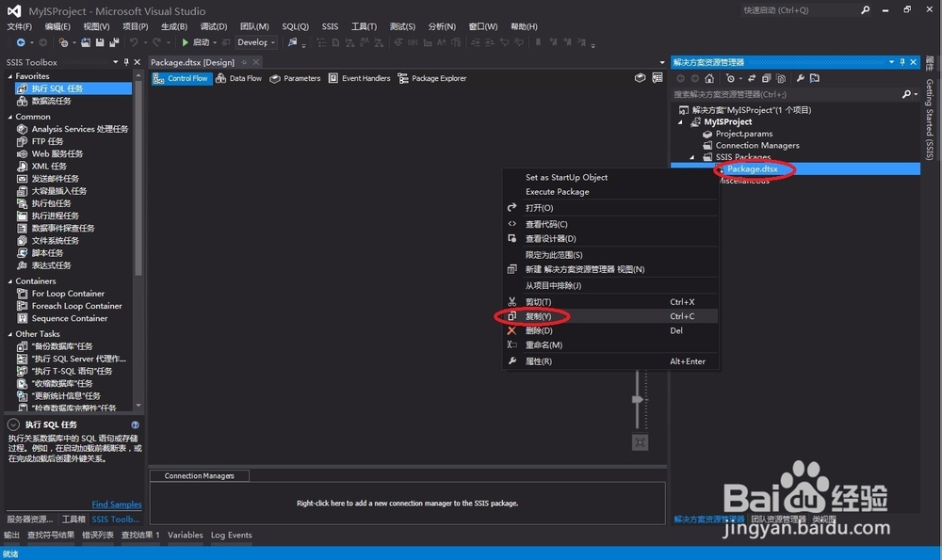
Task: Choose 属性(R) from the context menu
Action: pyautogui.click(x=609, y=361)
